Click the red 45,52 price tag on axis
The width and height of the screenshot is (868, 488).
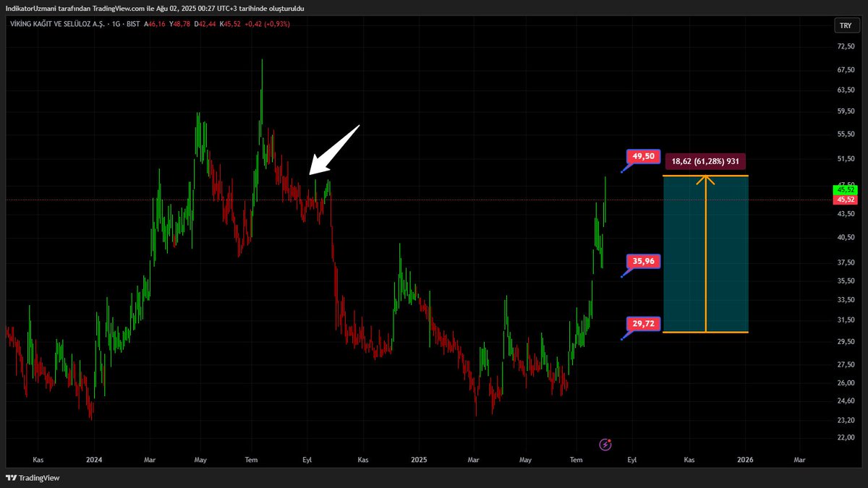click(845, 199)
